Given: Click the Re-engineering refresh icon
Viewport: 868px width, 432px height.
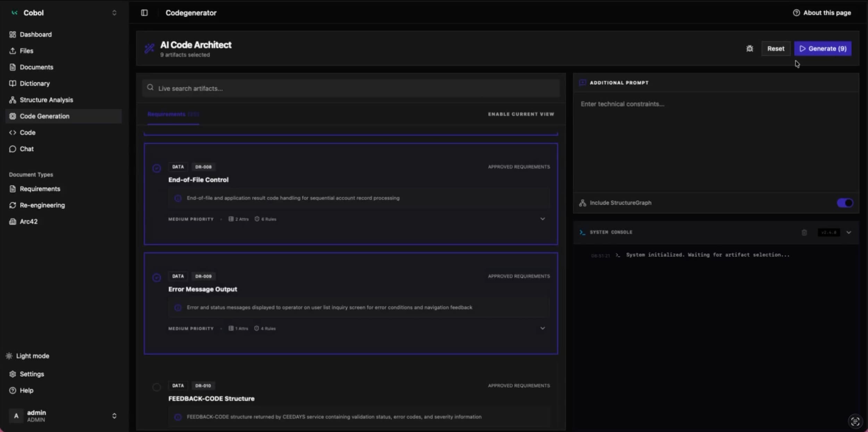Looking at the screenshot, I should (x=12, y=205).
